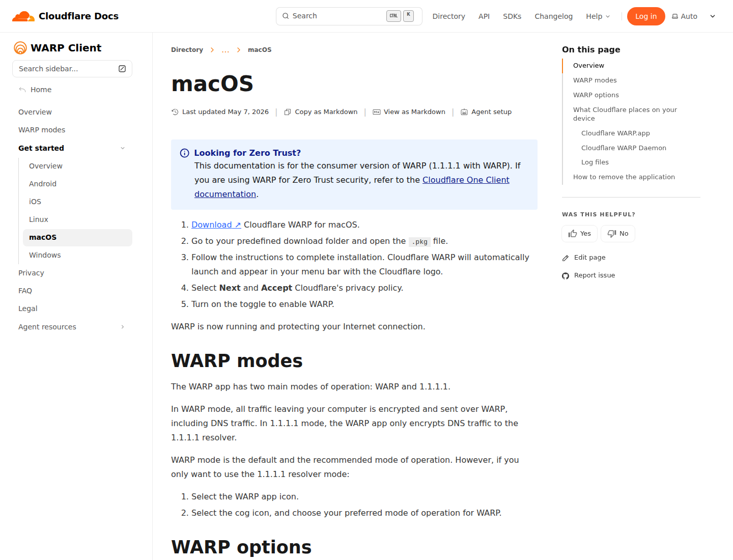Collapse the Get started sidebar section

tap(123, 148)
